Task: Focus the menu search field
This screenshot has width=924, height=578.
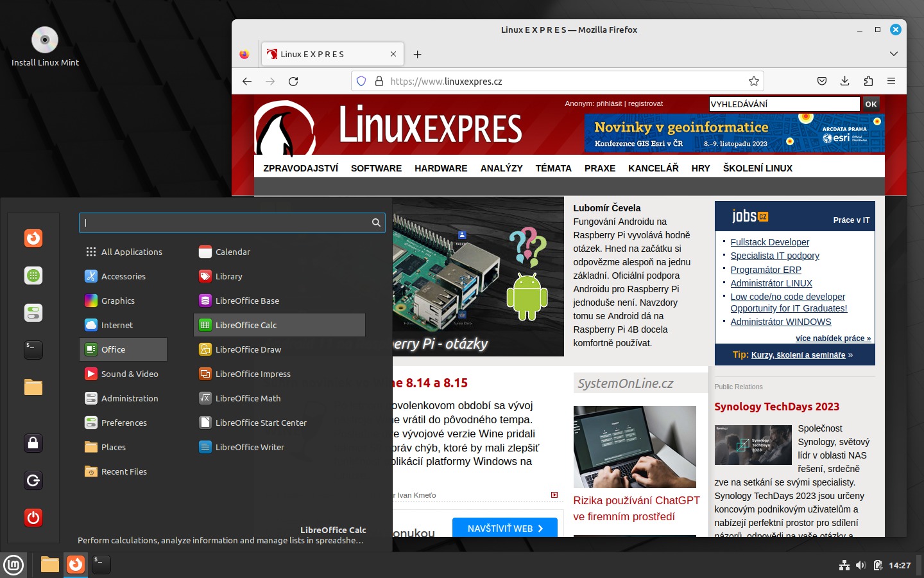Action: click(232, 222)
